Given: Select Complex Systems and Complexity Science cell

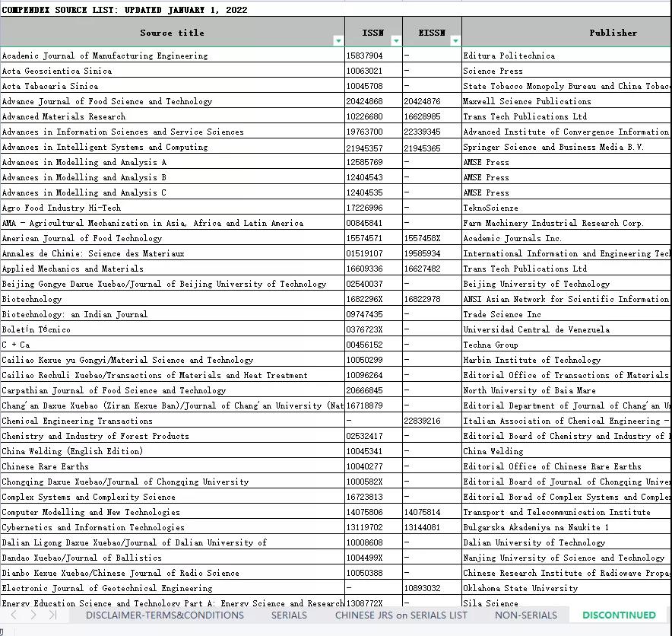Looking at the screenshot, I should [173, 497].
